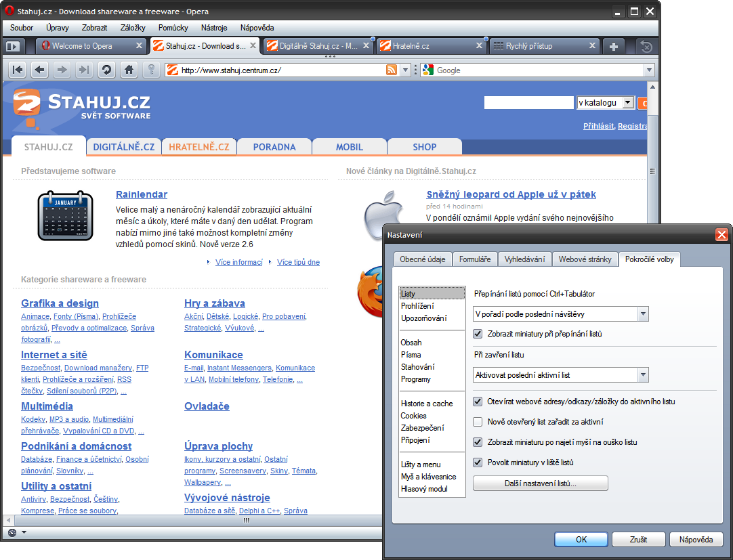Open the status bar view dropdown arrow

point(24,532)
